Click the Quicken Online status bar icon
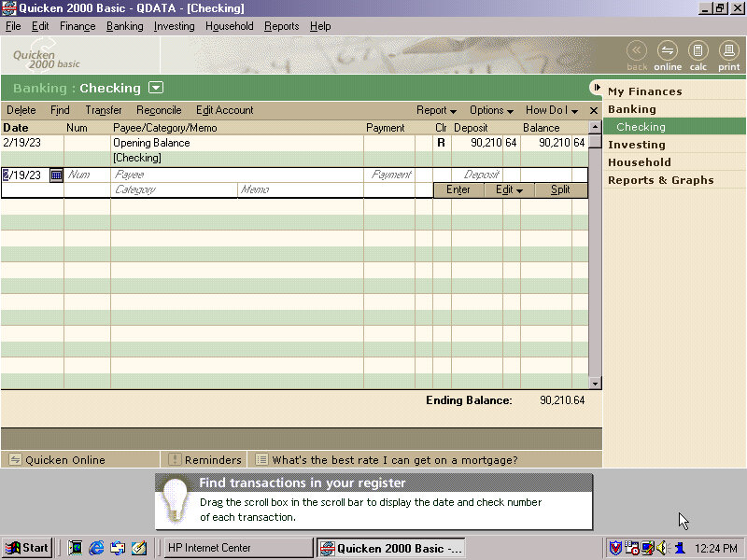Image resolution: width=747 pixels, height=560 pixels. coord(16,459)
